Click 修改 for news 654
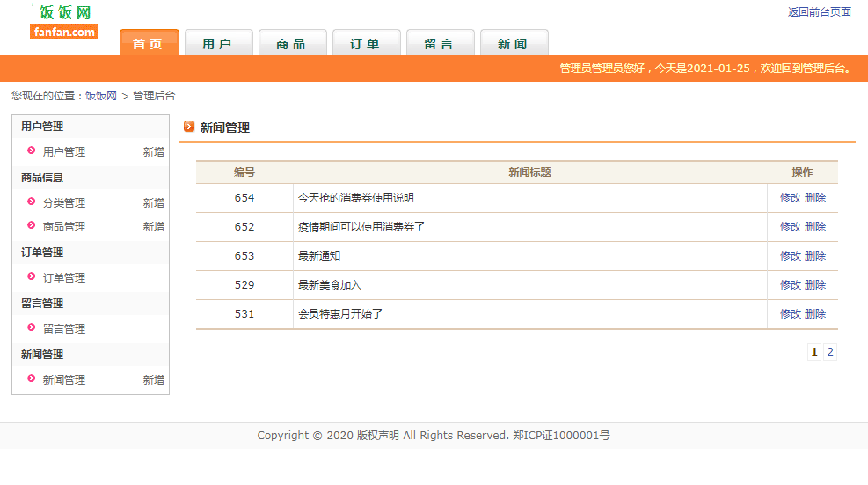This screenshot has height=485, width=868. (x=791, y=198)
